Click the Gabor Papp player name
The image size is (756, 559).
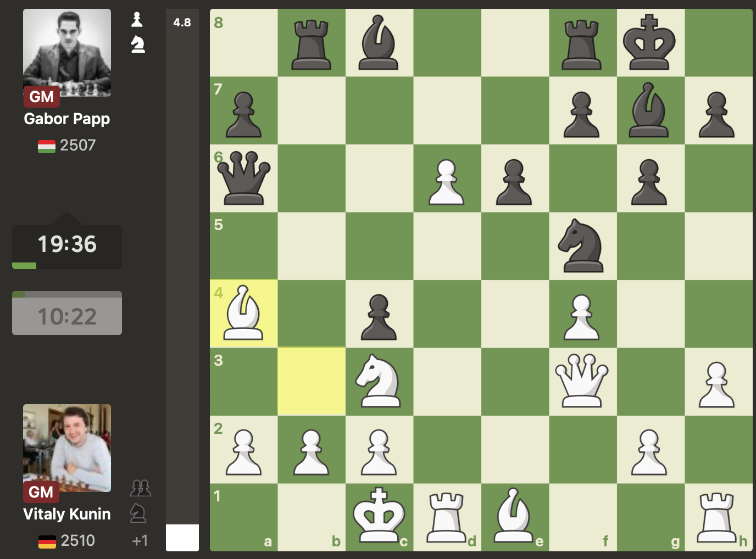(x=67, y=119)
